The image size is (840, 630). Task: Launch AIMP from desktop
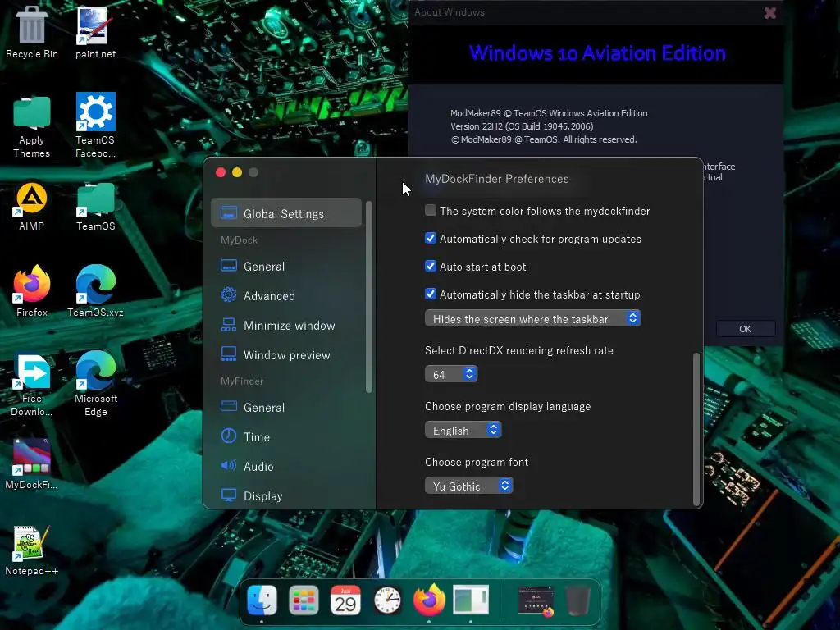tap(32, 207)
